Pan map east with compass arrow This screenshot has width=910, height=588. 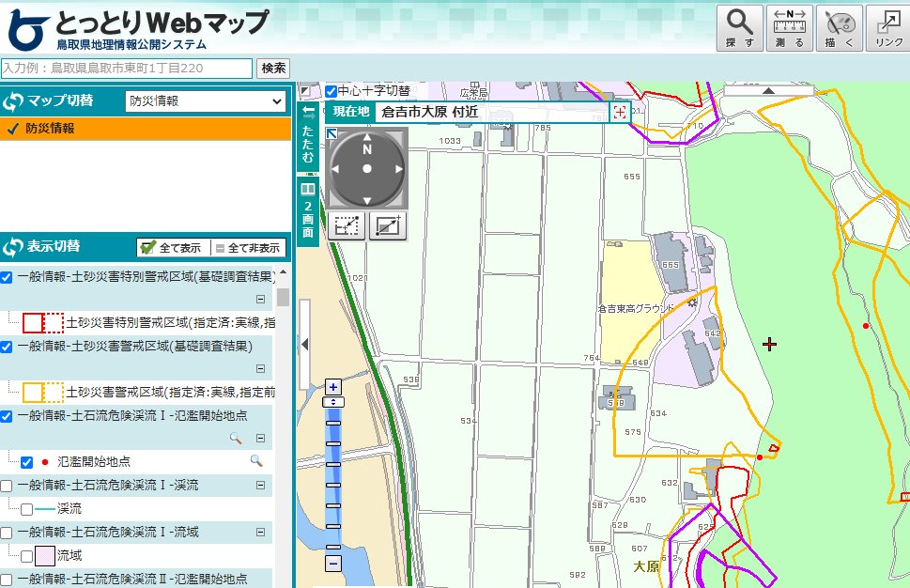coord(399,169)
